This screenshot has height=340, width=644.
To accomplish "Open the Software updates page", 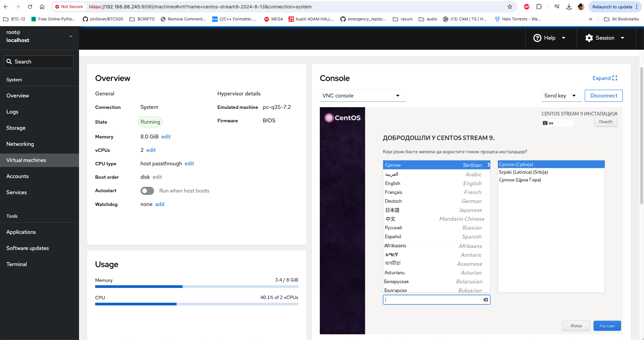I will coord(39,248).
